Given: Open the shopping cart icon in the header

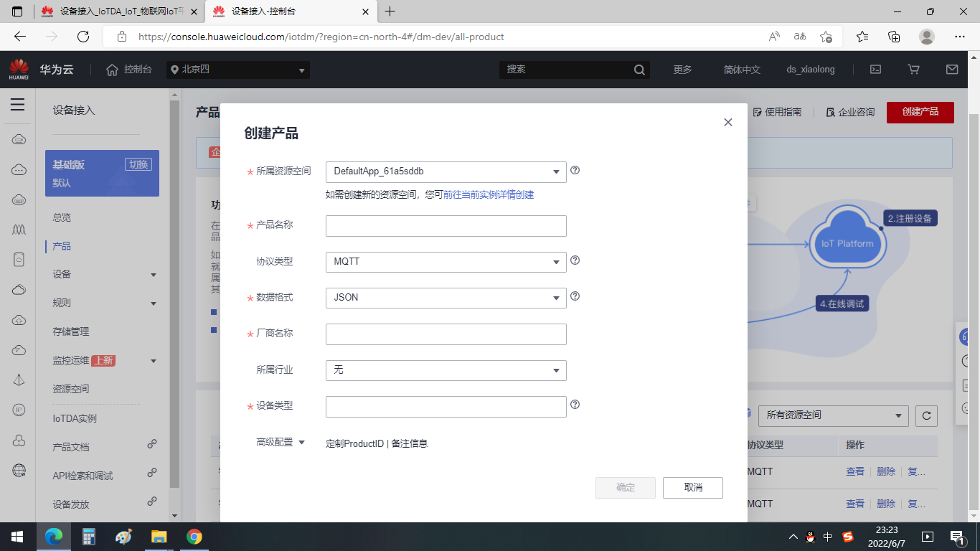Looking at the screenshot, I should [x=913, y=70].
